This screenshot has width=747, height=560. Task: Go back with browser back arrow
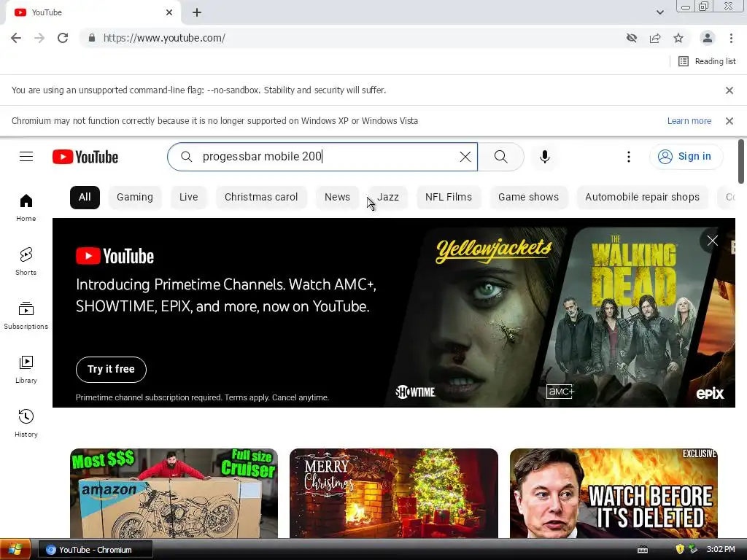pyautogui.click(x=16, y=38)
